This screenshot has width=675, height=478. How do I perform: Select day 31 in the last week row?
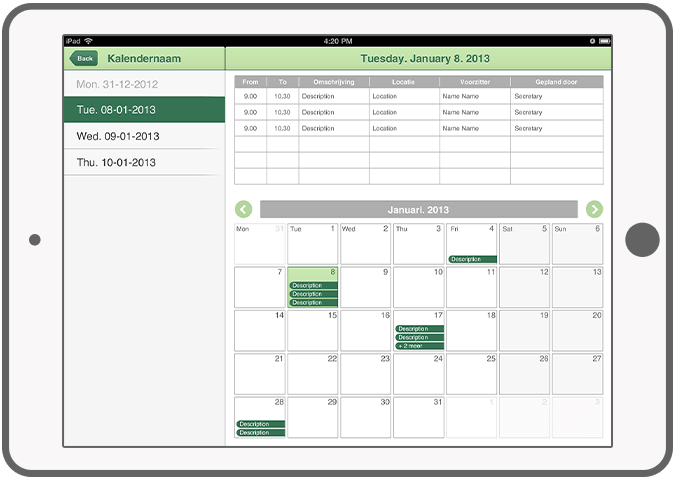coord(418,417)
